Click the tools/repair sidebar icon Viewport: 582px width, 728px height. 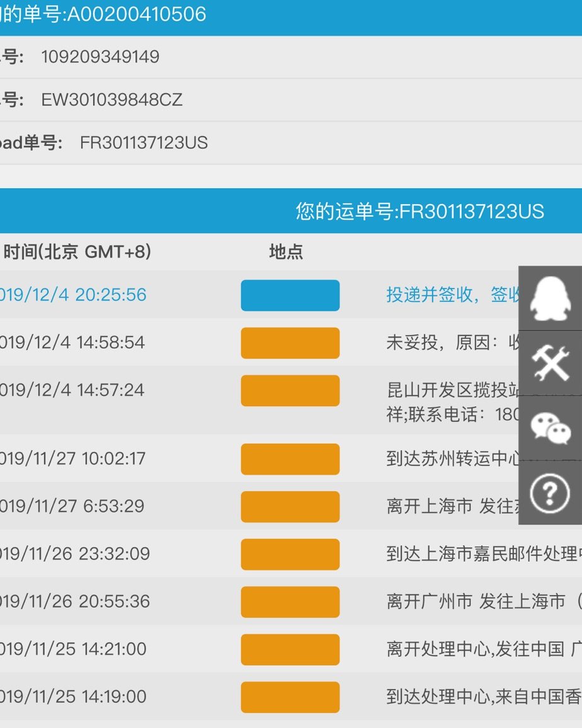tap(550, 363)
